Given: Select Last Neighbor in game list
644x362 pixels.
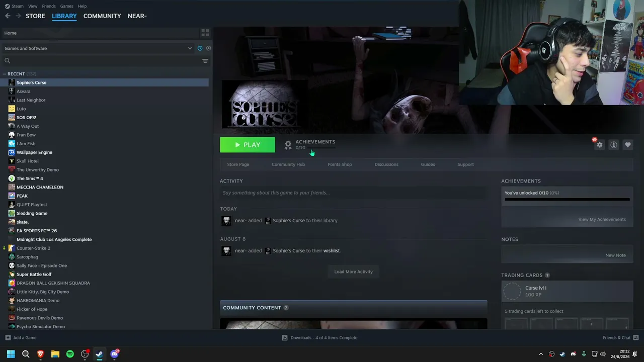Looking at the screenshot, I should click(x=31, y=100).
